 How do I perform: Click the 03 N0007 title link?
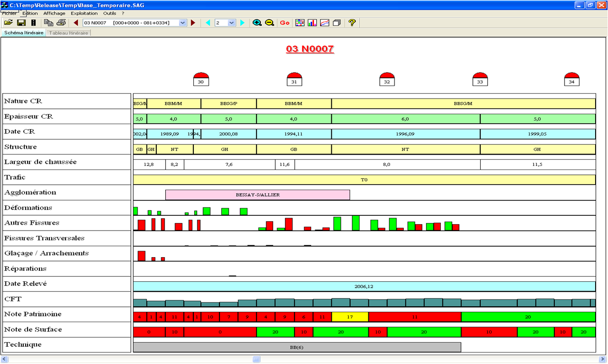310,49
